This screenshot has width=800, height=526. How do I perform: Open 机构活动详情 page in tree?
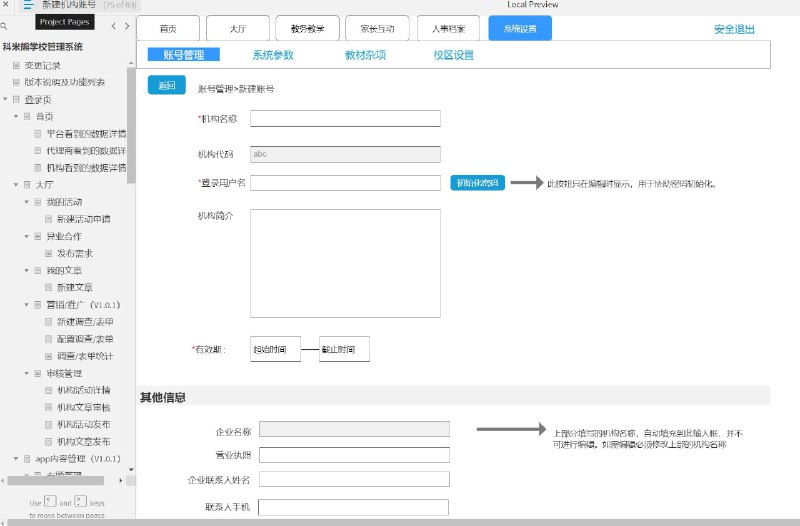pyautogui.click(x=84, y=390)
